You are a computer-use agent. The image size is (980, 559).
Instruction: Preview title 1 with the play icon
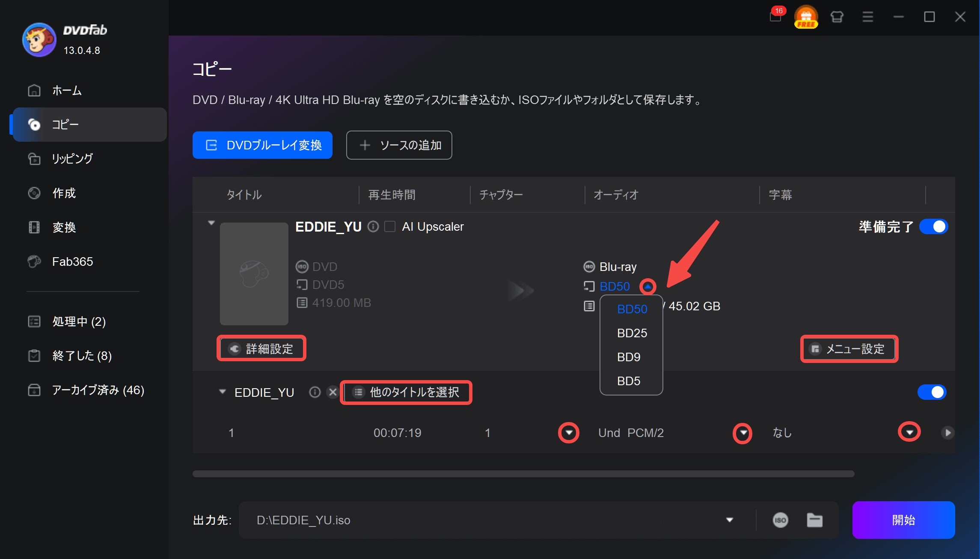948,433
